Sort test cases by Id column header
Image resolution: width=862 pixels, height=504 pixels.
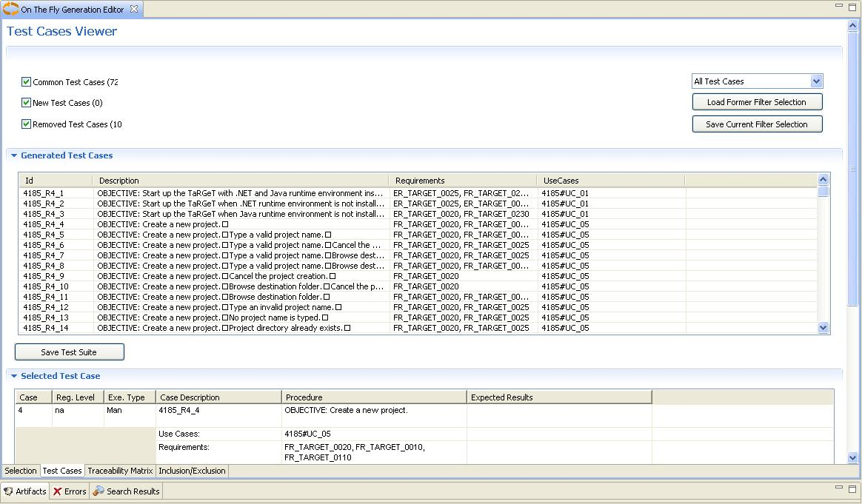(56, 181)
